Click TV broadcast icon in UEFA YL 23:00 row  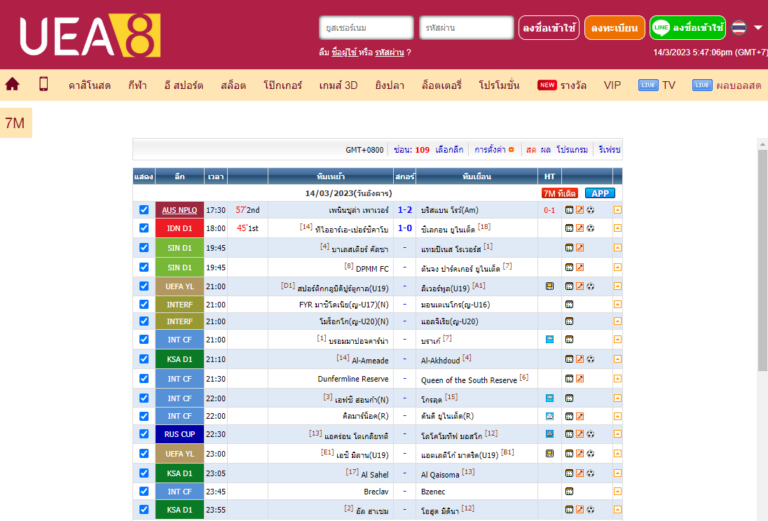coord(550,453)
